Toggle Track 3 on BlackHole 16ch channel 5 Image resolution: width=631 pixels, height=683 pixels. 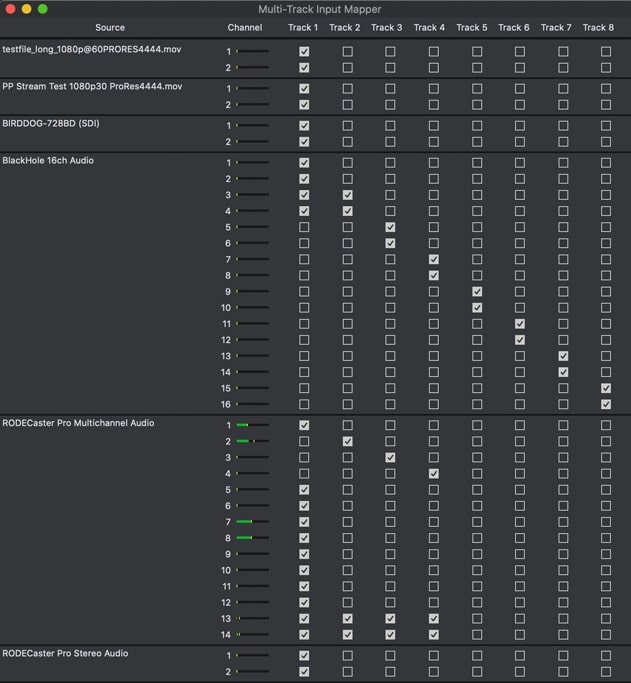pyautogui.click(x=390, y=227)
